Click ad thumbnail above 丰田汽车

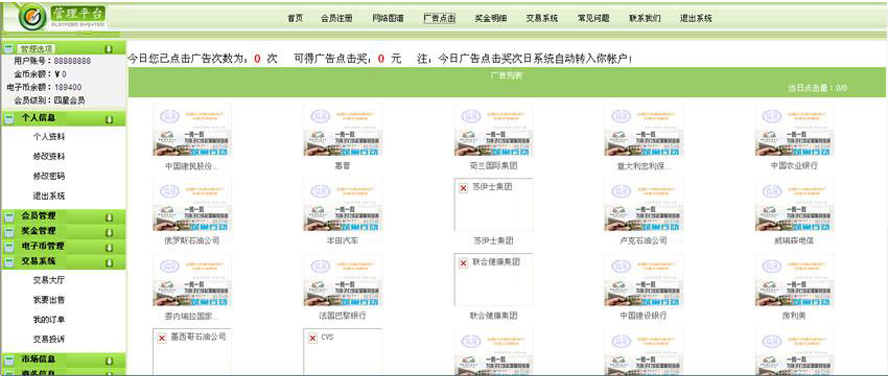click(343, 204)
